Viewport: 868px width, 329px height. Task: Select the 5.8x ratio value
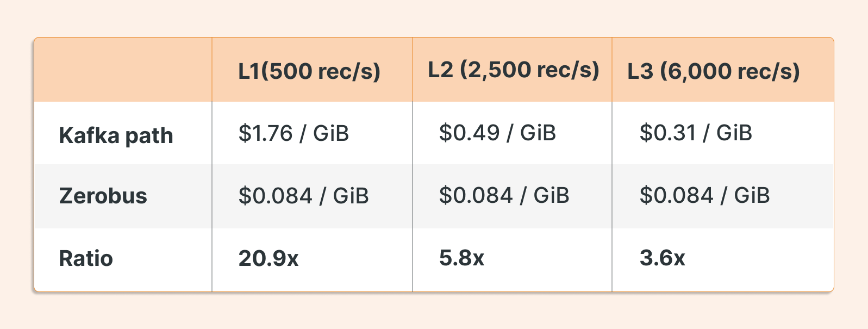coord(461,258)
